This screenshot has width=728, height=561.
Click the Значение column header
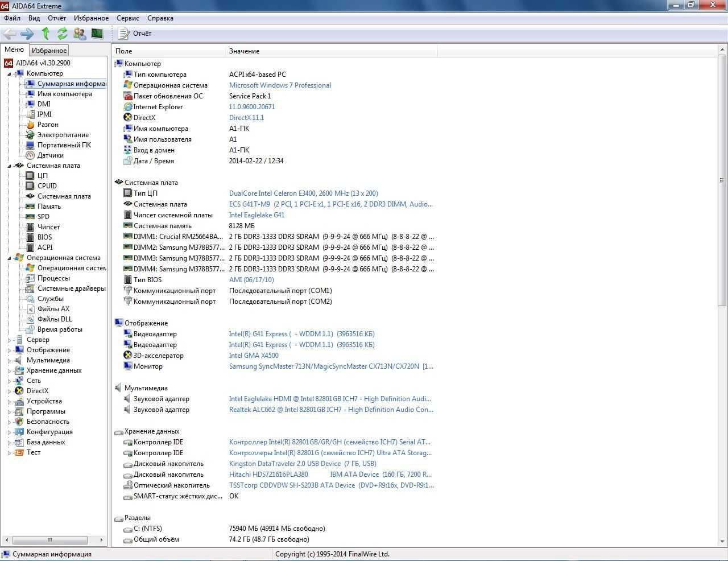click(332, 51)
